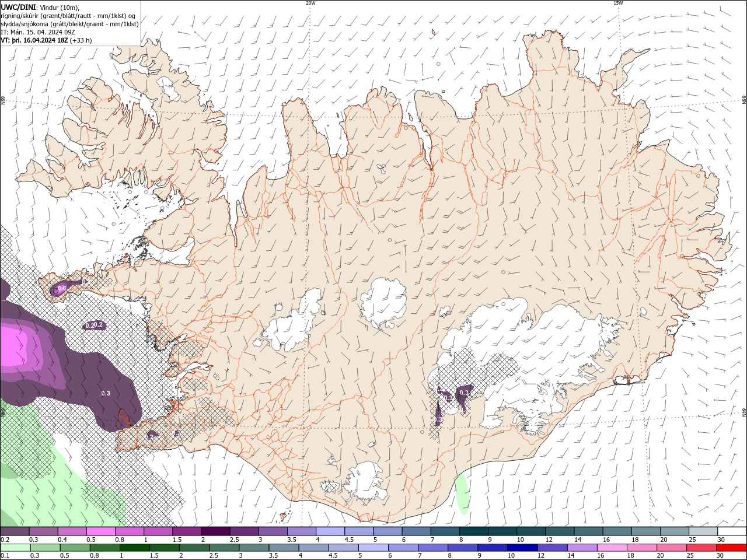Image resolution: width=747 pixels, height=560 pixels.
Task: Click the UWC/DINI title text
Action: pos(18,7)
